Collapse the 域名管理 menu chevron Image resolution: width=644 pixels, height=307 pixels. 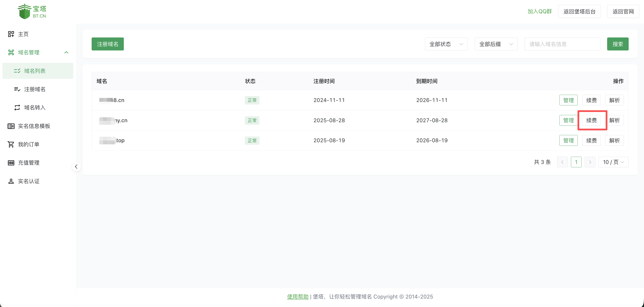pos(66,52)
